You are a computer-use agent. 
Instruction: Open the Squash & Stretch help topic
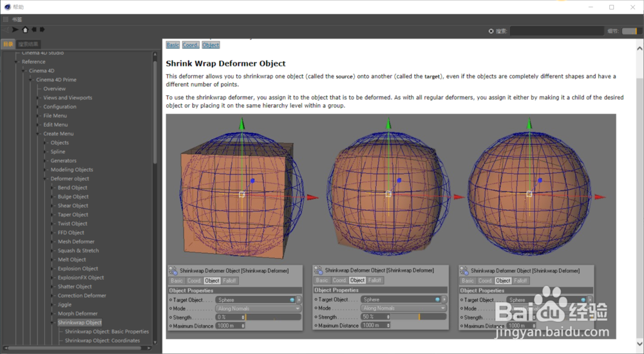pyautogui.click(x=78, y=250)
